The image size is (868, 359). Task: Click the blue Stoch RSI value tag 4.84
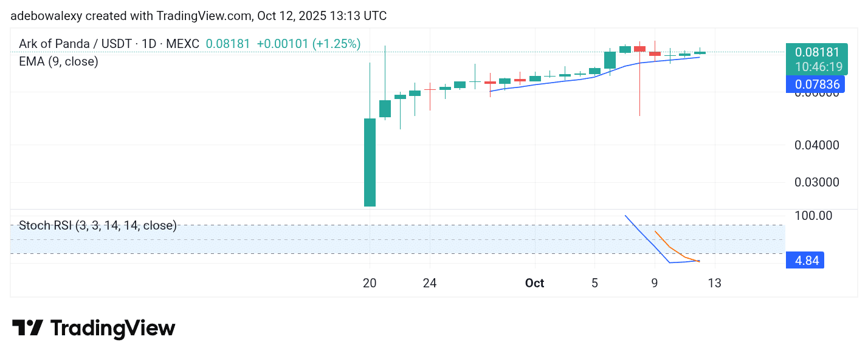(806, 261)
